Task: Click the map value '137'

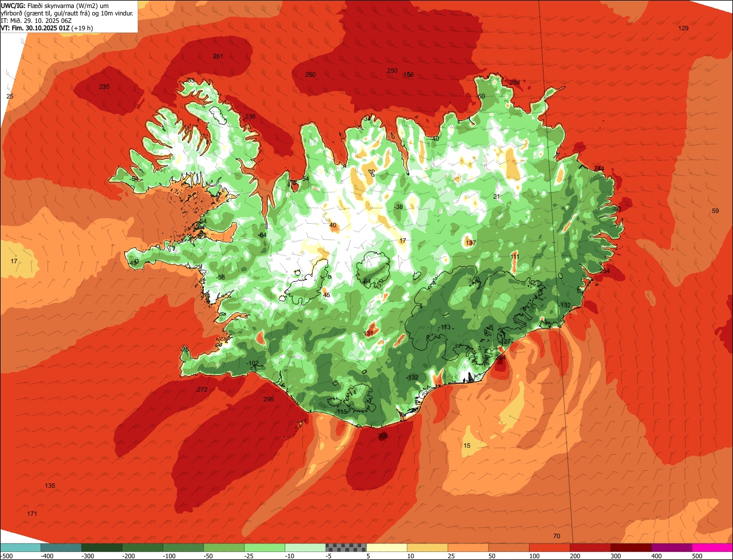Action: 471,243
